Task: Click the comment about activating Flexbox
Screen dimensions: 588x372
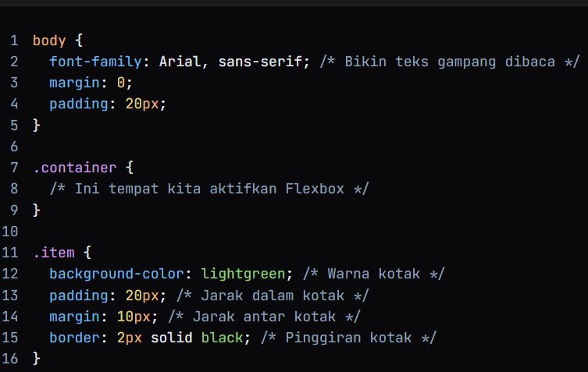Action: (x=208, y=188)
